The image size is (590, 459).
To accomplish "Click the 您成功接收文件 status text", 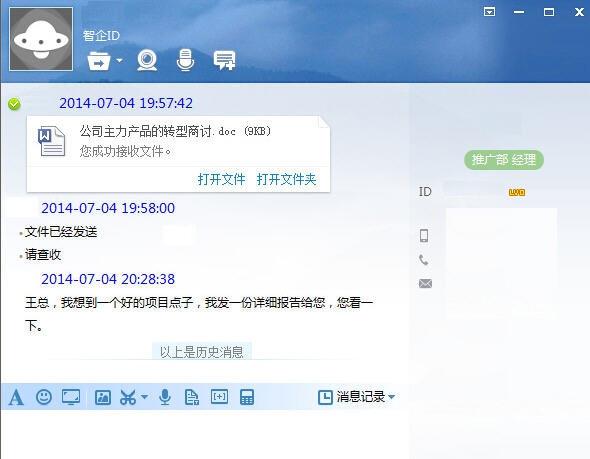I will coord(125,151).
